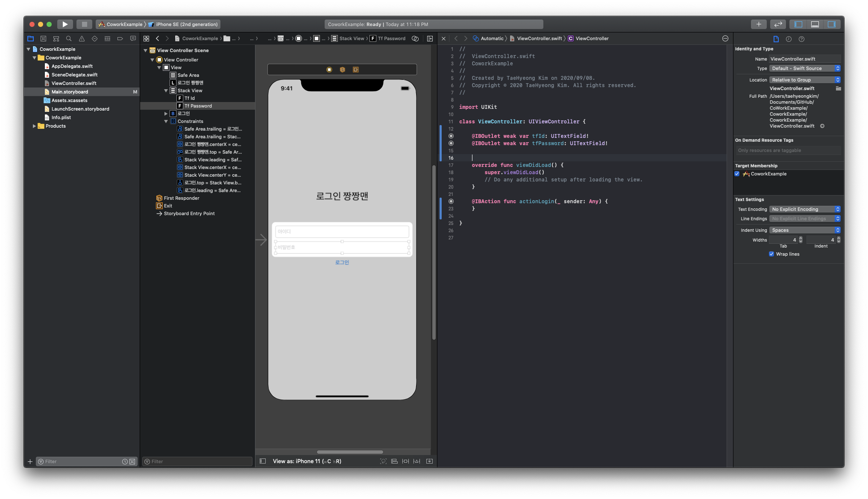
Task: Collapse the Constraints group in outline
Action: [x=166, y=121]
